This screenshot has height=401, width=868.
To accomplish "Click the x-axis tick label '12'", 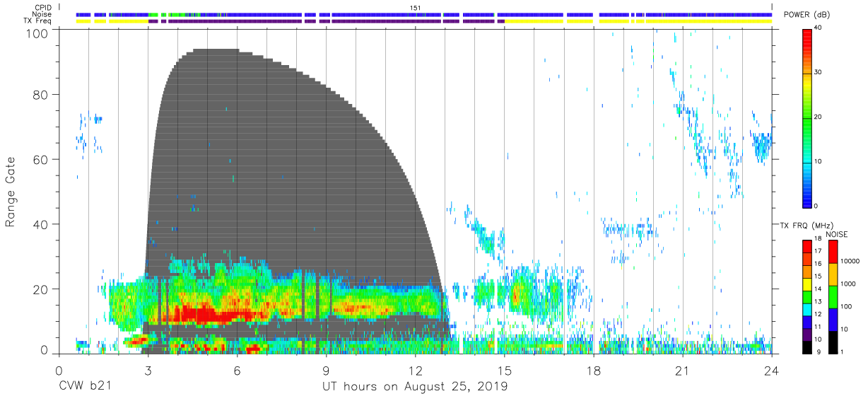I will pos(415,371).
